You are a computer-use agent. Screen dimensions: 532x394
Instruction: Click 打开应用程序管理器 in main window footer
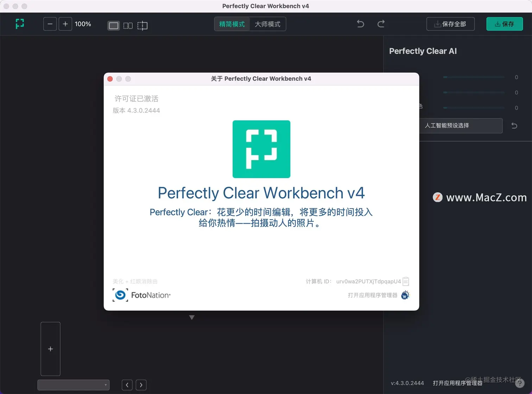tap(457, 383)
